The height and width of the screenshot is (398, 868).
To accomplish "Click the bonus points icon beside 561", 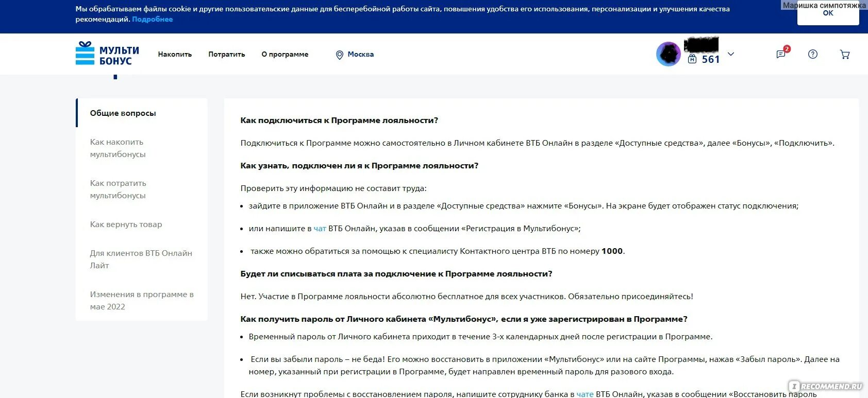I will coord(692,59).
